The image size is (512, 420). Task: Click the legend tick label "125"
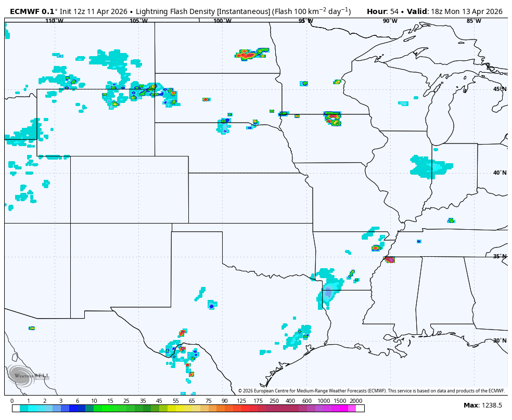tap(241, 401)
